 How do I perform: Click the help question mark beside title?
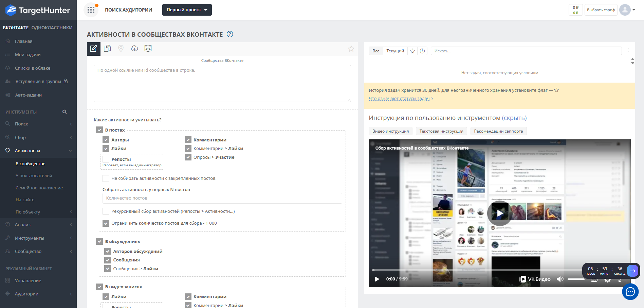click(230, 34)
